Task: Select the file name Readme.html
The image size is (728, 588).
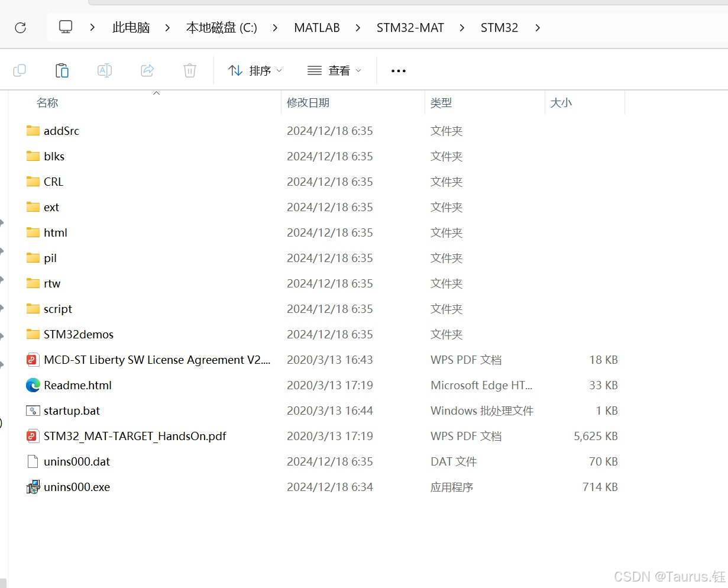Action: tap(77, 385)
